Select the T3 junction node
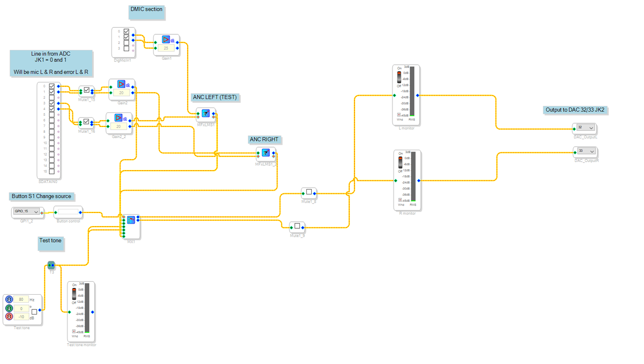The image size is (644, 364). coord(51,265)
